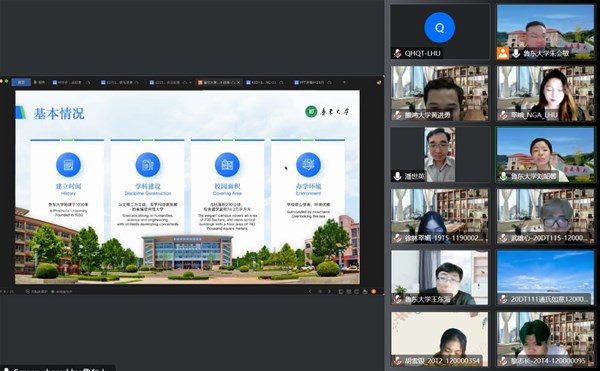Go to the next slide using right arrow
Viewport: 600px width, 371px height.
coord(329,291)
